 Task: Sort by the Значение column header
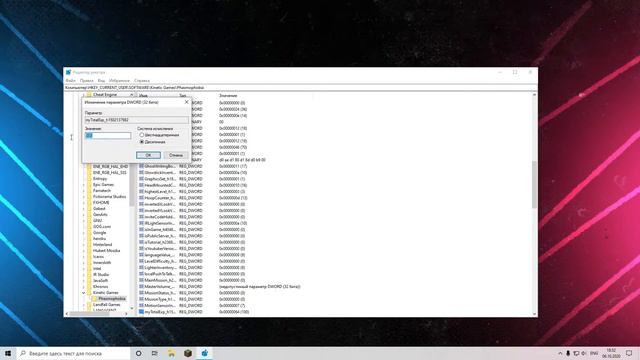coord(229,96)
